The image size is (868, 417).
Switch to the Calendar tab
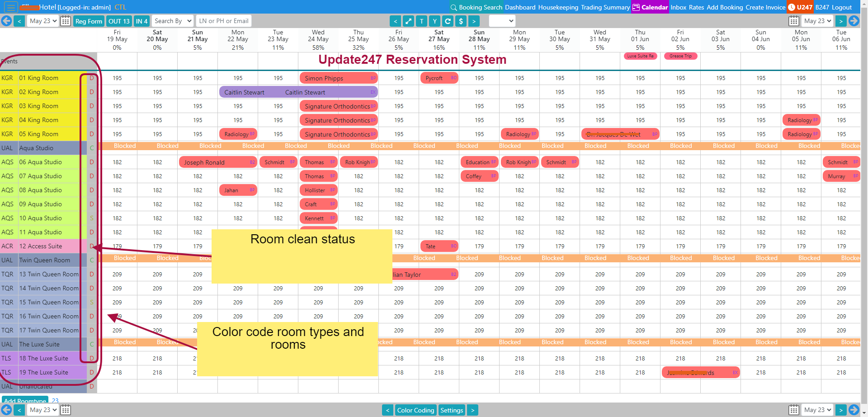pyautogui.click(x=650, y=7)
